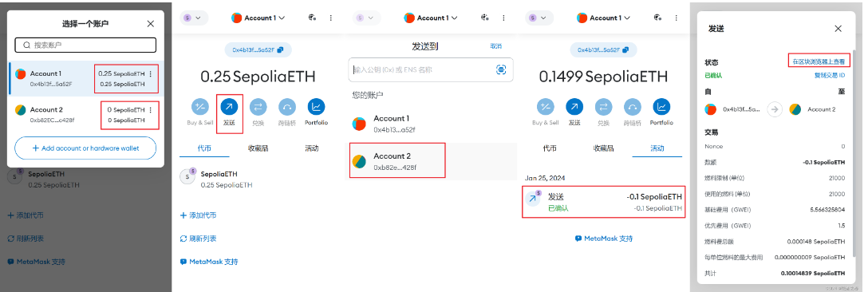Close the 发送 transaction details panel
Viewport: 868px width, 292px height.
coord(838,29)
